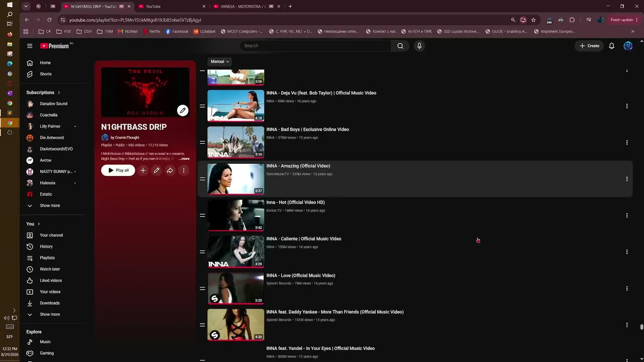This screenshot has width=644, height=362.
Task: Open the Facebook bookmark
Action: pyautogui.click(x=177, y=32)
